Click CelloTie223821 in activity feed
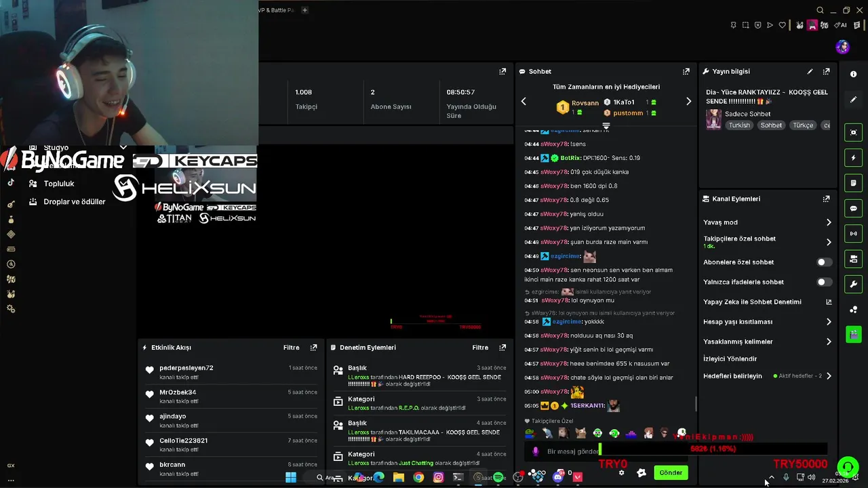 [184, 441]
